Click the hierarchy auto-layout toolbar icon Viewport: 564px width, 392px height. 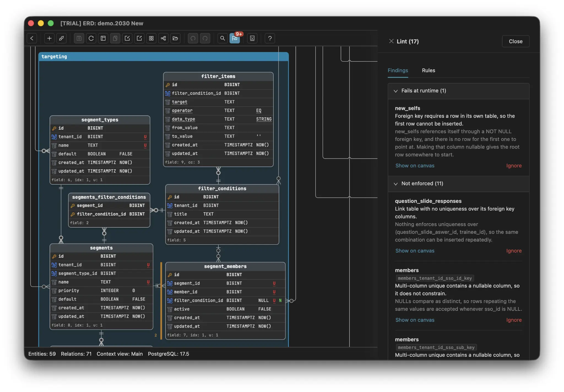tap(163, 38)
